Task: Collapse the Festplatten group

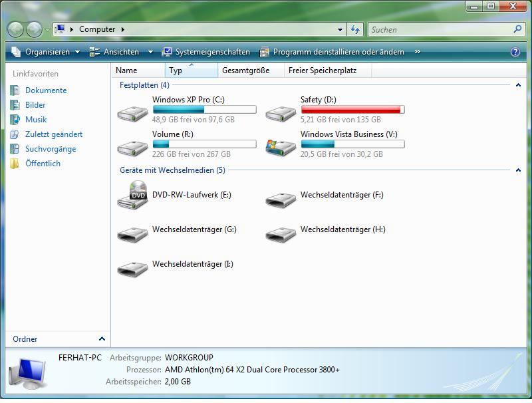Action: [518, 85]
